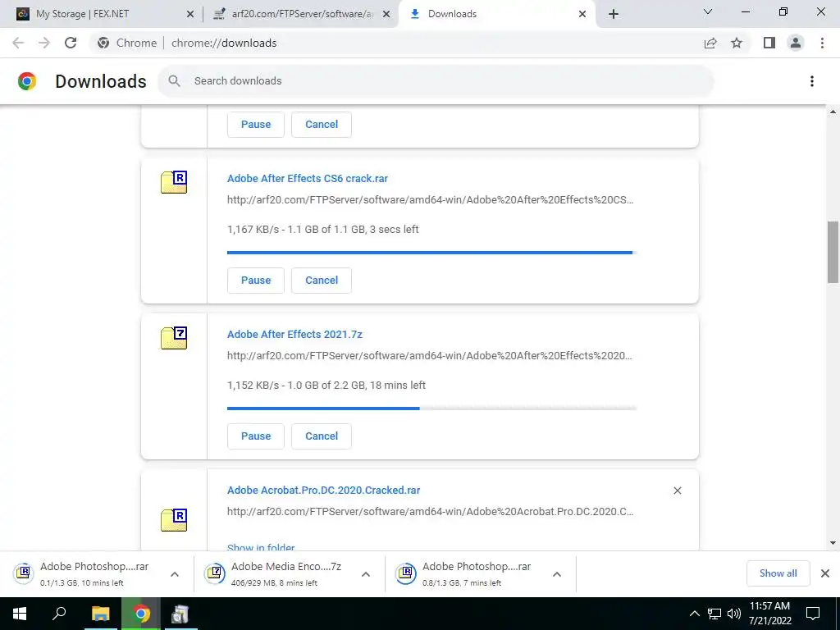Click the RAR icon of After Effects CS6
This screenshot has width=840, height=630.
click(x=174, y=182)
